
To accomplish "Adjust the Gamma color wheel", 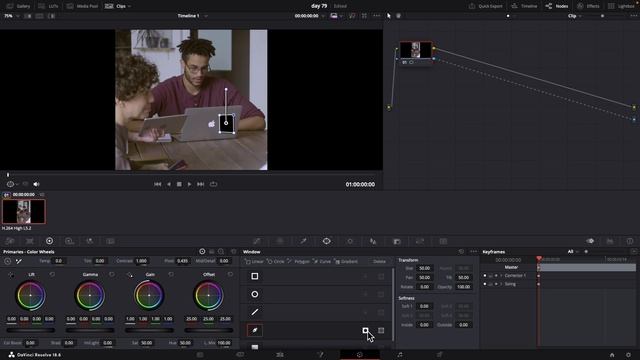I will [x=90, y=295].
